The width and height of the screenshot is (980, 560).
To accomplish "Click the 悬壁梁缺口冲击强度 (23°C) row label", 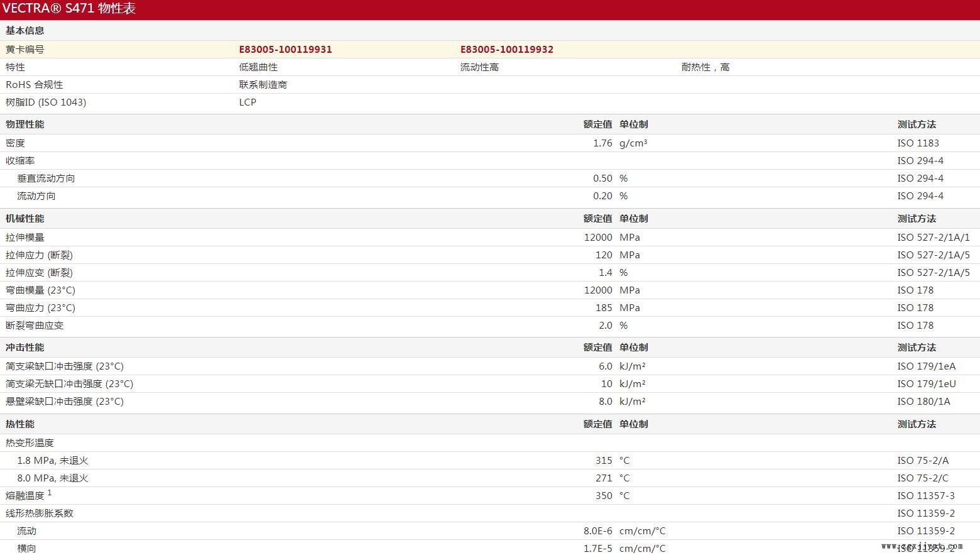I will (x=65, y=402).
